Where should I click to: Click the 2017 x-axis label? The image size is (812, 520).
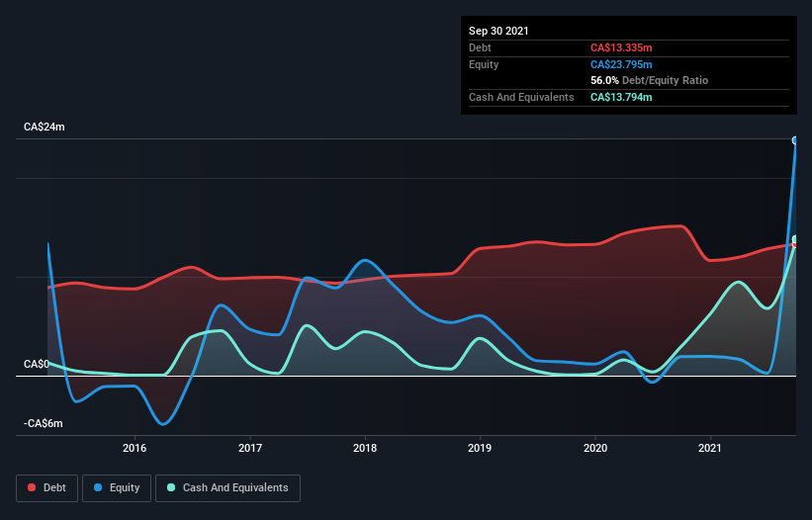click(250, 448)
